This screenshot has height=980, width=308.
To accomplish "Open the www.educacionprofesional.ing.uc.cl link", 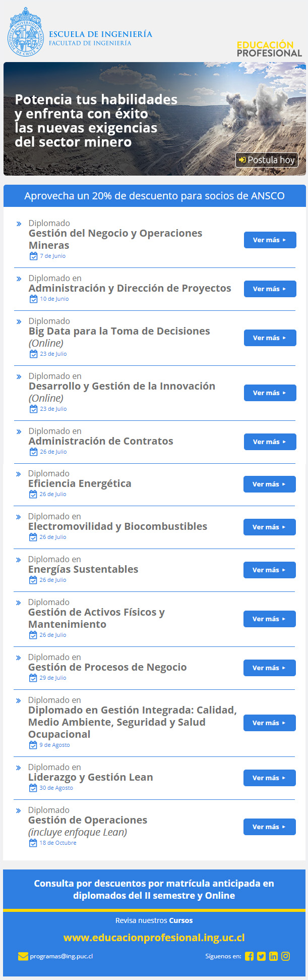I will tap(154, 938).
